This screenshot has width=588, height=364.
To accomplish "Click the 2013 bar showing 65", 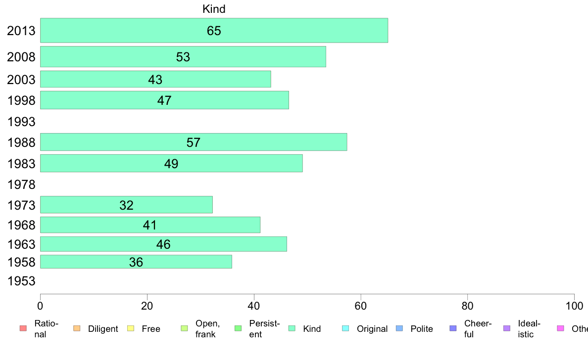I will point(214,30).
